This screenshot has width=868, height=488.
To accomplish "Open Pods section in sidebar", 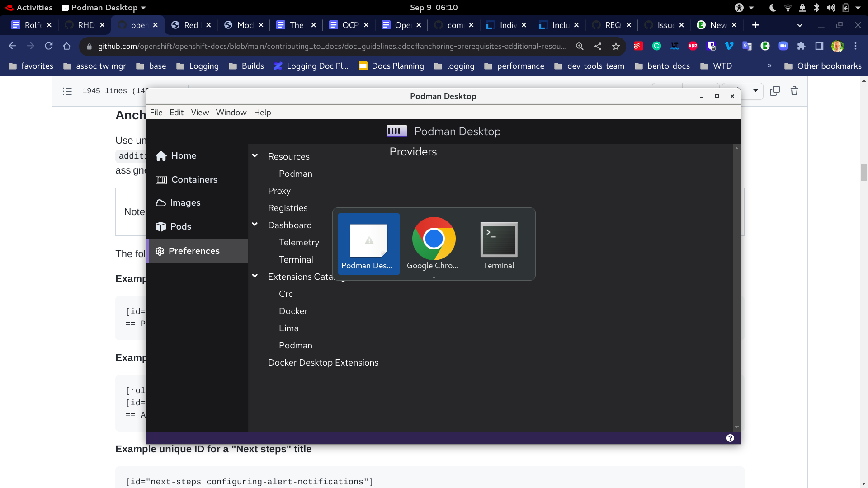I will [173, 227].
